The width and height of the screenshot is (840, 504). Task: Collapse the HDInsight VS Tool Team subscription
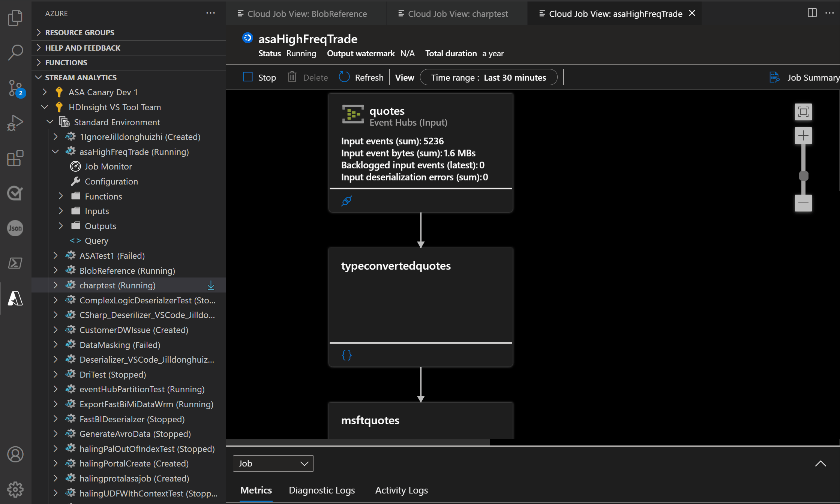45,107
